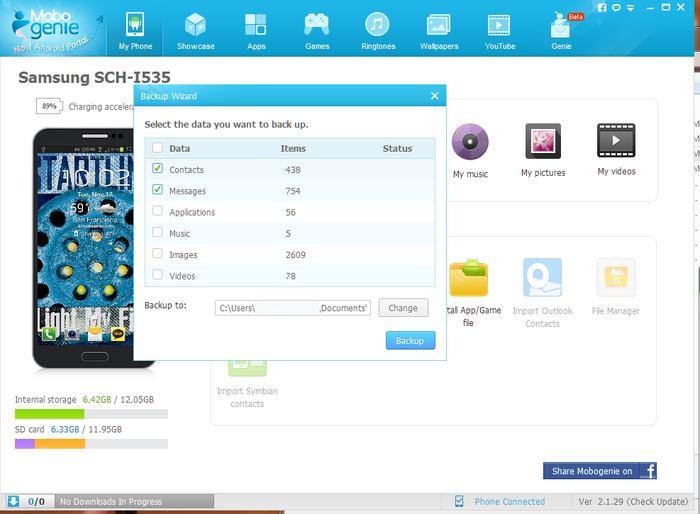
Task: Open the My Phone tab
Action: pos(135,31)
